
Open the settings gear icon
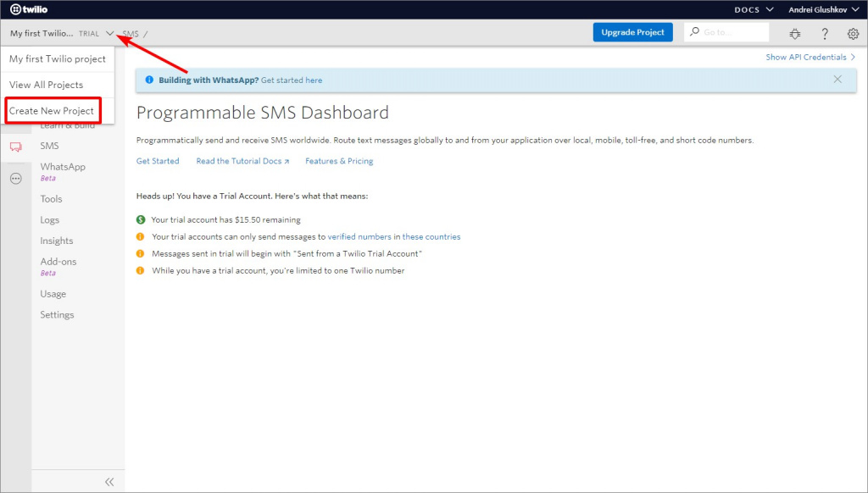tap(853, 34)
